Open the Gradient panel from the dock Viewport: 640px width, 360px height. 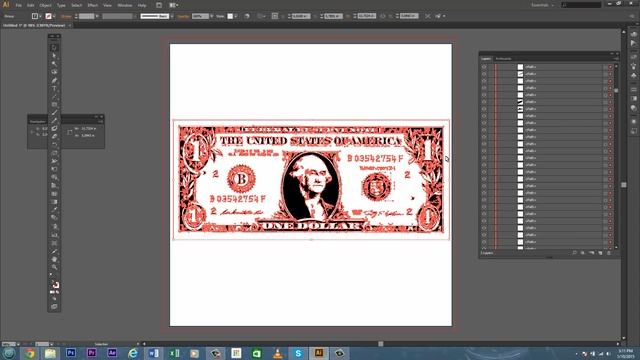633,98
